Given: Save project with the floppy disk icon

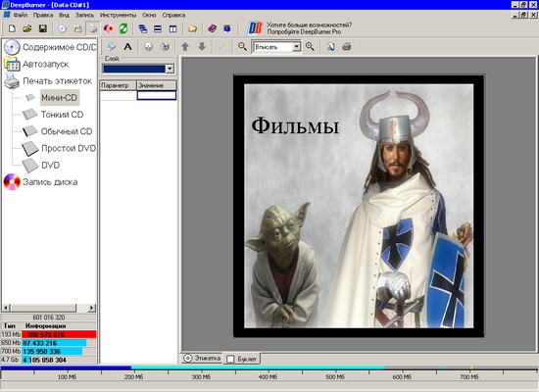Looking at the screenshot, I should click(43, 28).
